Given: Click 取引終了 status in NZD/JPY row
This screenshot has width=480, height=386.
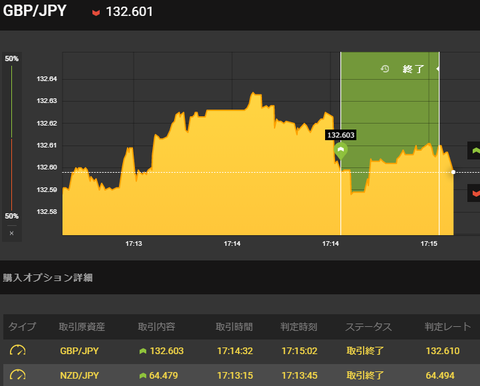Looking at the screenshot, I should [x=365, y=376].
